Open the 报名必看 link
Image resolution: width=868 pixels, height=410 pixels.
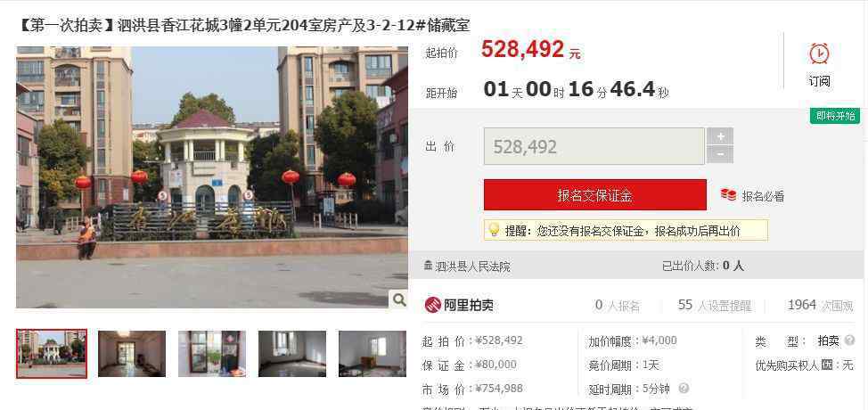763,196
